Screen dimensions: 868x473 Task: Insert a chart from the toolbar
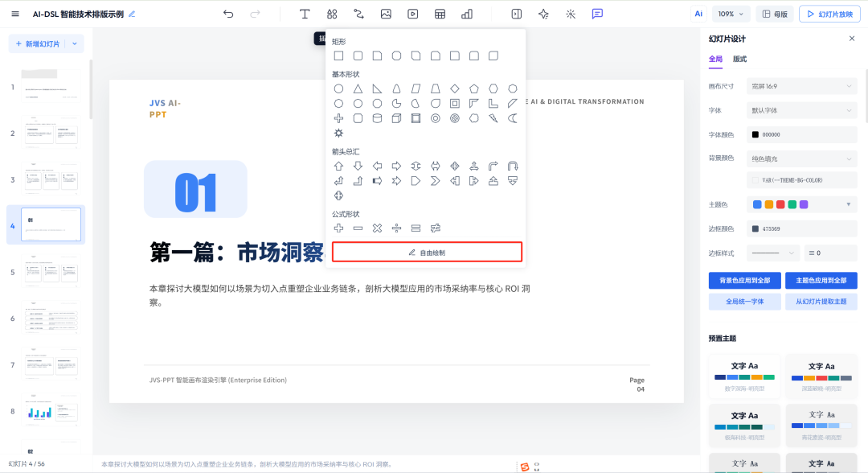point(467,14)
